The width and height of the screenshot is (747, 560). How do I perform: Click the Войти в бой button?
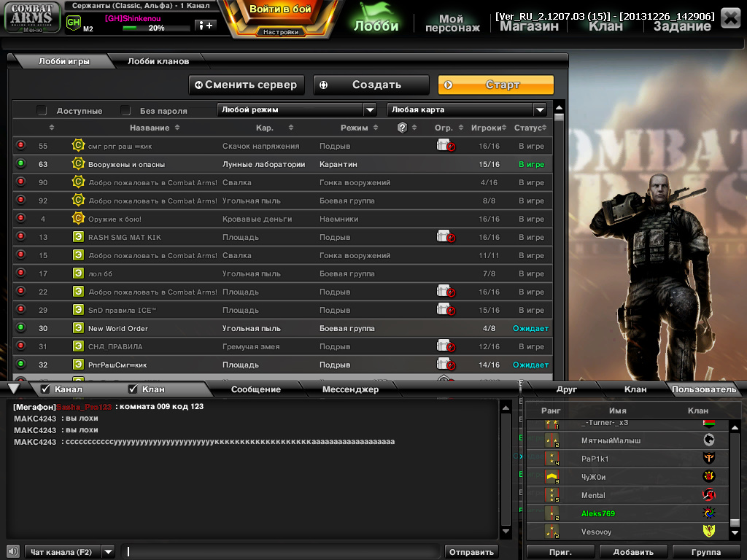(x=281, y=9)
